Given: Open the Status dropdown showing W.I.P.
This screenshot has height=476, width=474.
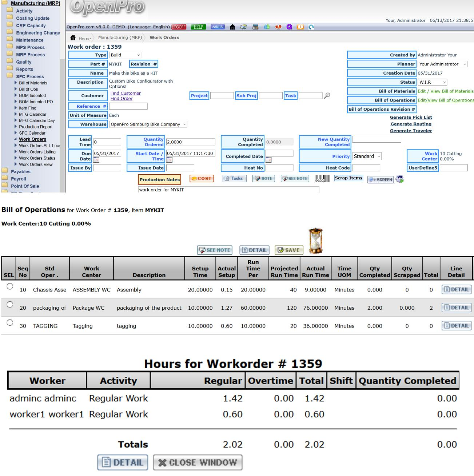Looking at the screenshot, I should tap(432, 82).
